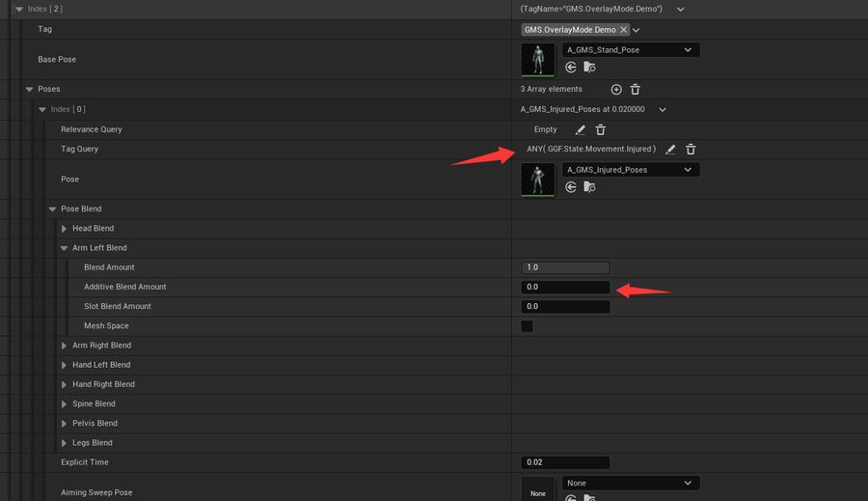The width and height of the screenshot is (868, 501).
Task: Select the ANY( GGF.State.Movement.Injured ) text
Action: (x=591, y=149)
